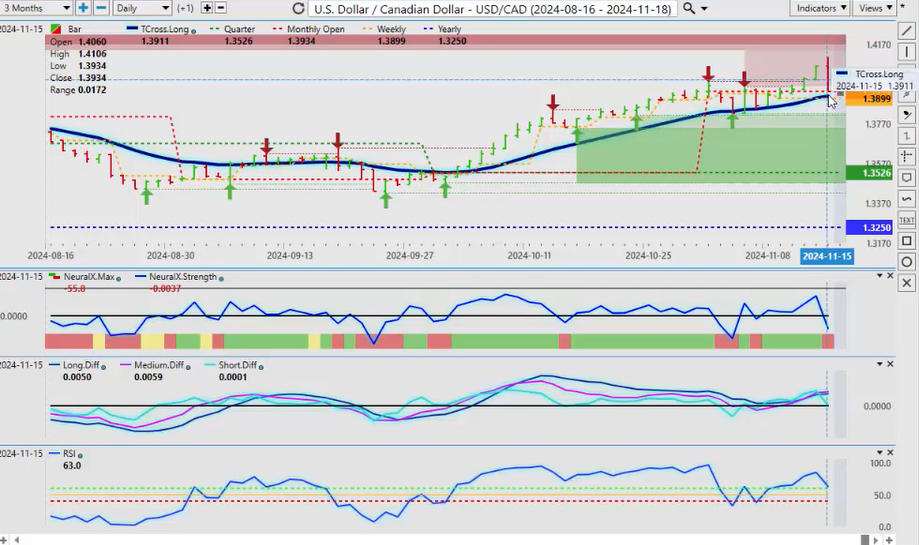This screenshot has width=919, height=545.
Task: Open the Views menu
Action: (875, 8)
